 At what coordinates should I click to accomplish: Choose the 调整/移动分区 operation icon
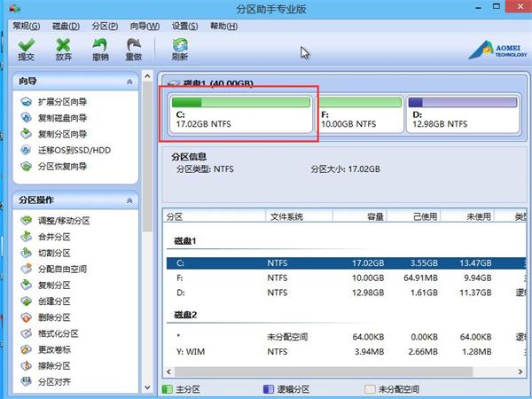point(26,221)
